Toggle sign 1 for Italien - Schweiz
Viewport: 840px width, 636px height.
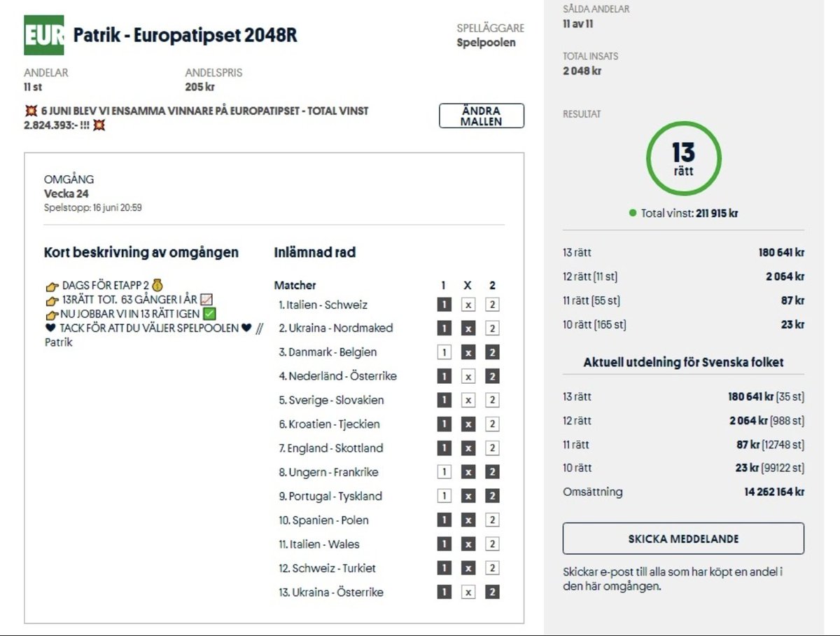pos(444,305)
